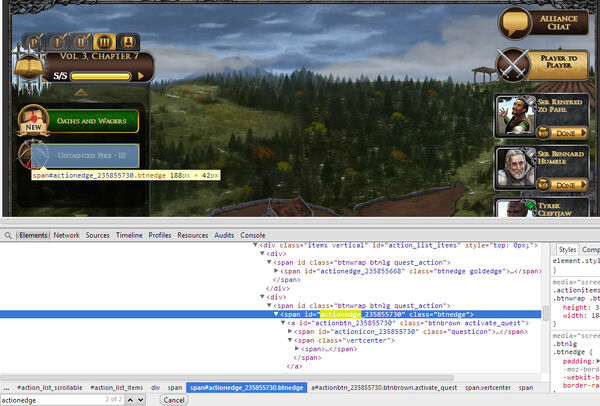Click the NEW scroll quest icon
Viewport: 600px width, 406px height.
[33, 121]
